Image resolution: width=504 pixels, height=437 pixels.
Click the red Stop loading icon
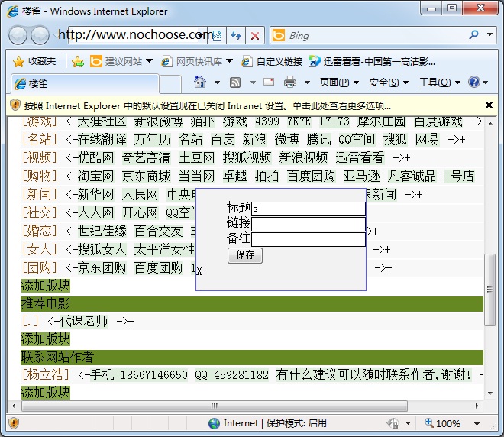[x=255, y=35]
